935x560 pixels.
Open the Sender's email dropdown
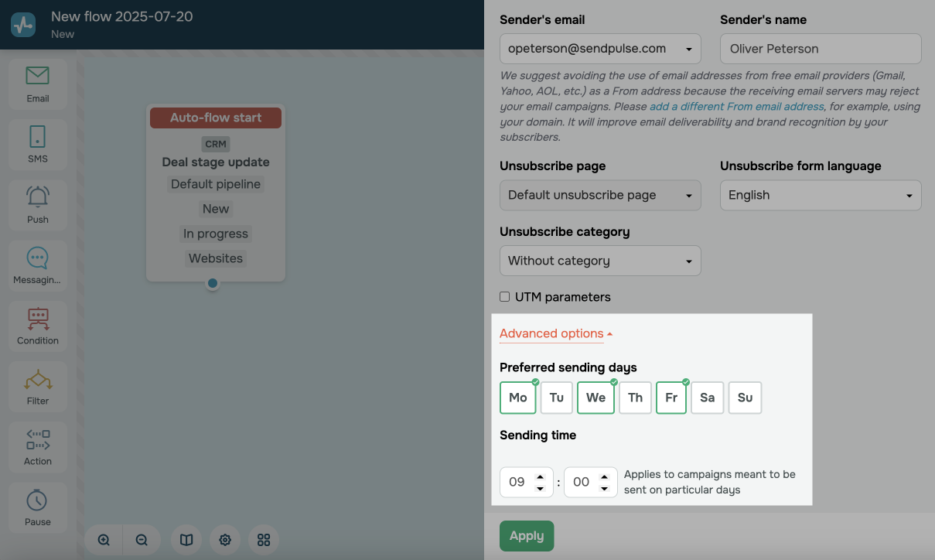(600, 49)
